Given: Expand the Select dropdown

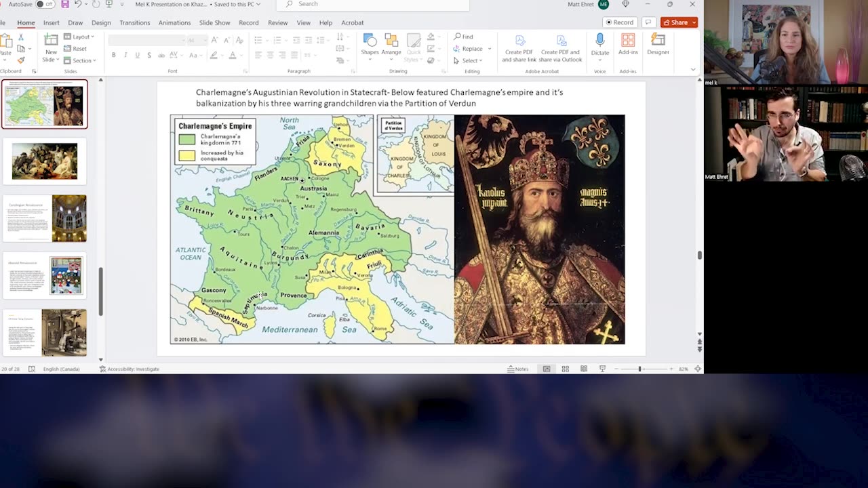Looking at the screenshot, I should (x=481, y=61).
